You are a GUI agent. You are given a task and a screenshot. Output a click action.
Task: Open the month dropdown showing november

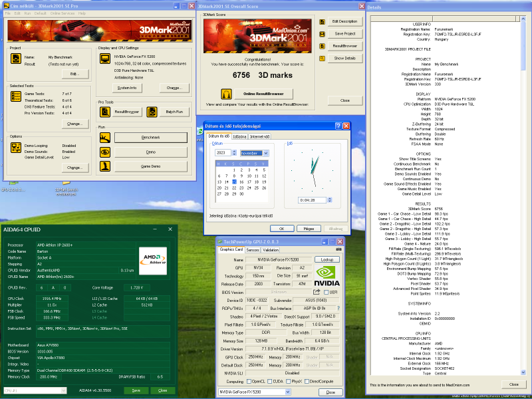point(265,154)
